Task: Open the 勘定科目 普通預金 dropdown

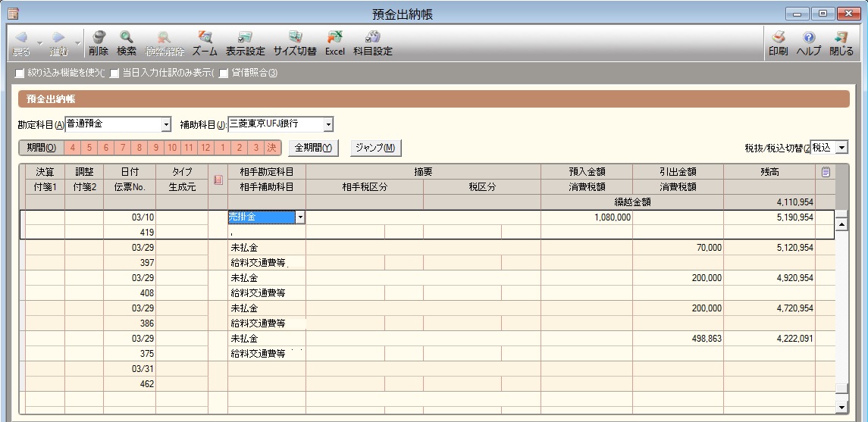Action: click(166, 125)
